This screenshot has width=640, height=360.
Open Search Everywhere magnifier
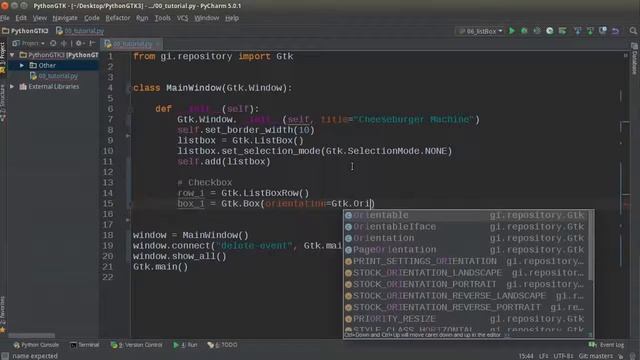point(633,31)
